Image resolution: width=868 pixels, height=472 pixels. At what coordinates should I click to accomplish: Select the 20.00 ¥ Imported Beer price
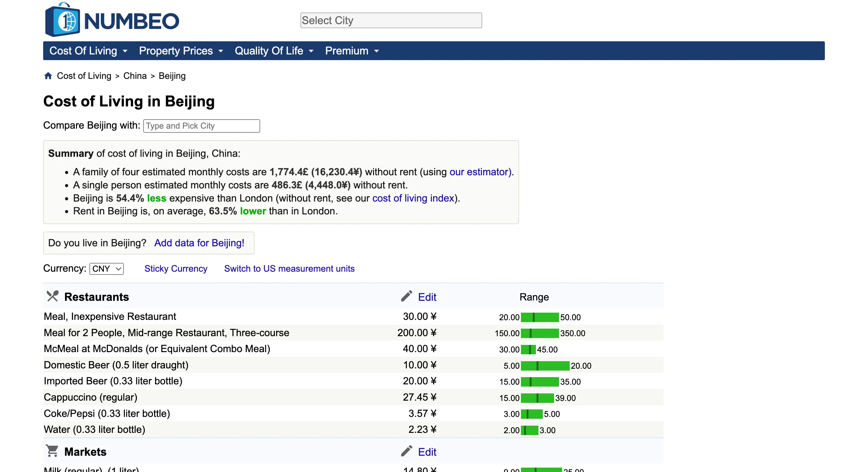420,381
